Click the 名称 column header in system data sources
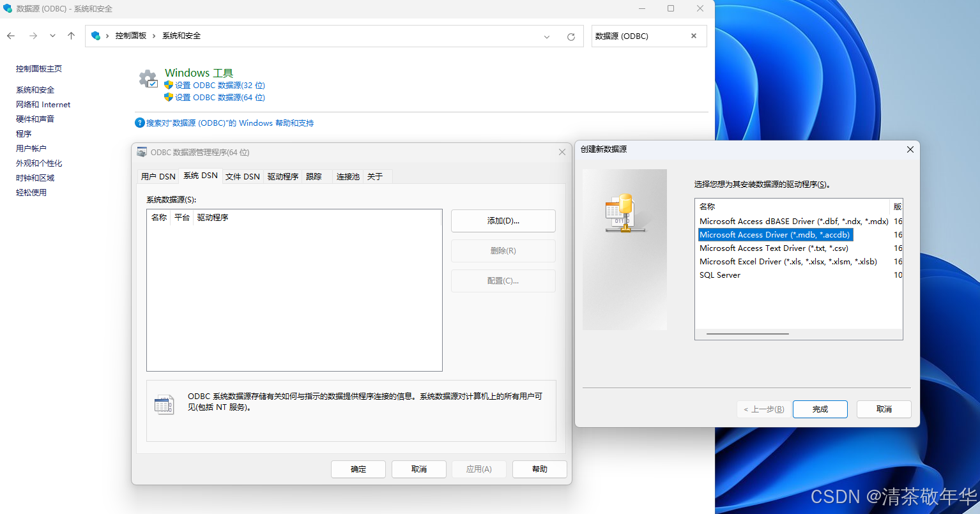This screenshot has width=980, height=514. click(159, 218)
